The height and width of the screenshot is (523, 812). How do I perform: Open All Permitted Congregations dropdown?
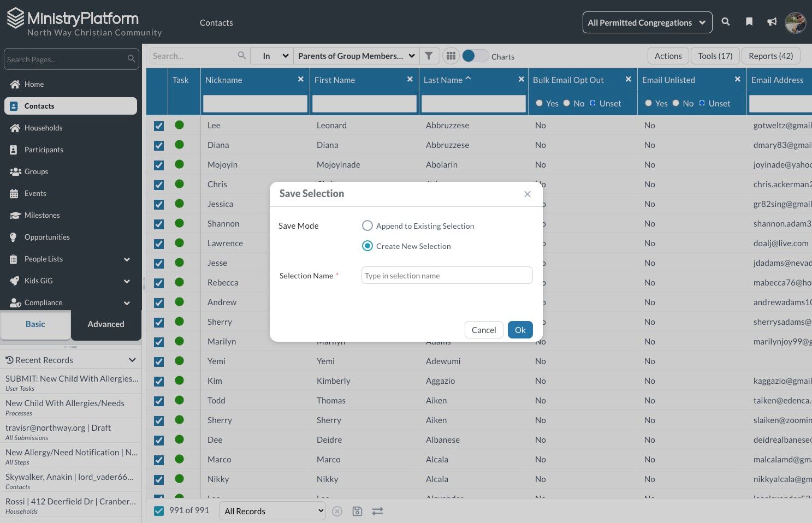(647, 22)
